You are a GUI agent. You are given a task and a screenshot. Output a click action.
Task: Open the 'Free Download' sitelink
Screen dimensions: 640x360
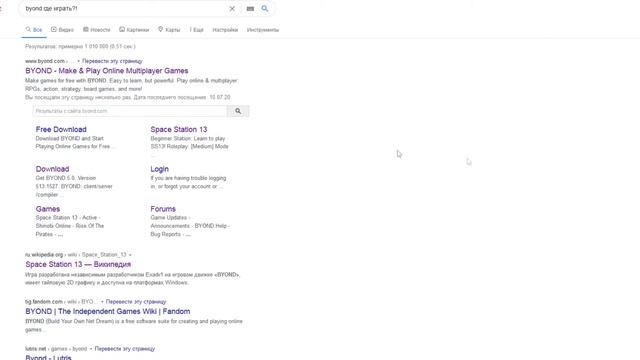coord(61,129)
